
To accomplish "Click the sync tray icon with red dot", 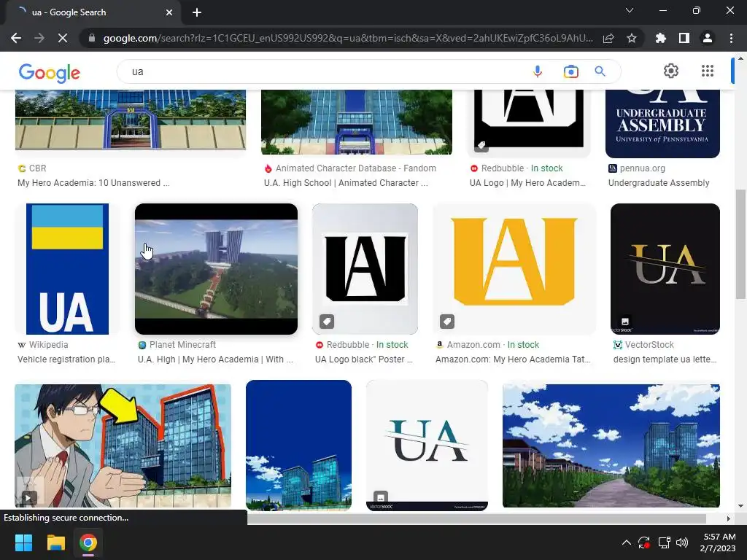I will pyautogui.click(x=644, y=542).
